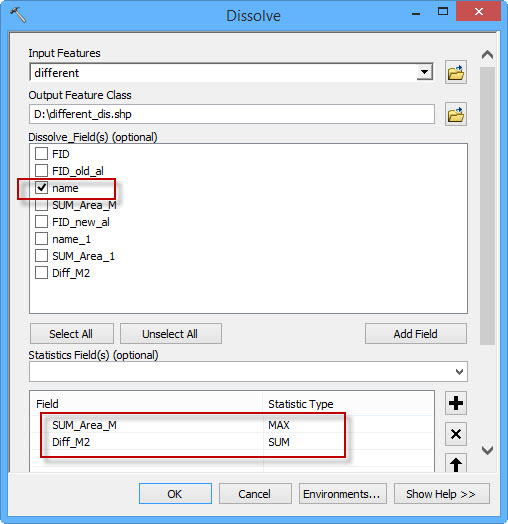
Task: Browse for Output Feature Class folder icon
Action: click(x=456, y=115)
